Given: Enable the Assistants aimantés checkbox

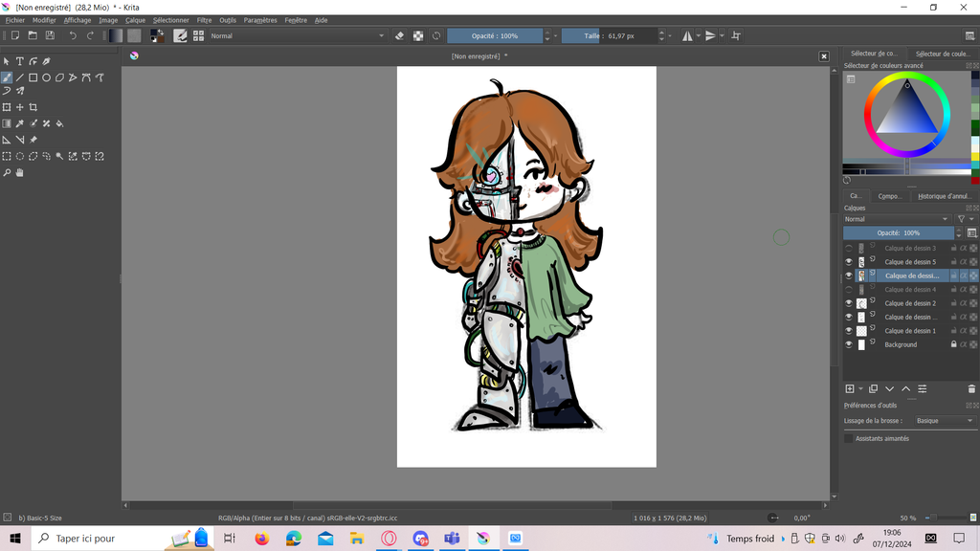Looking at the screenshot, I should [x=848, y=438].
